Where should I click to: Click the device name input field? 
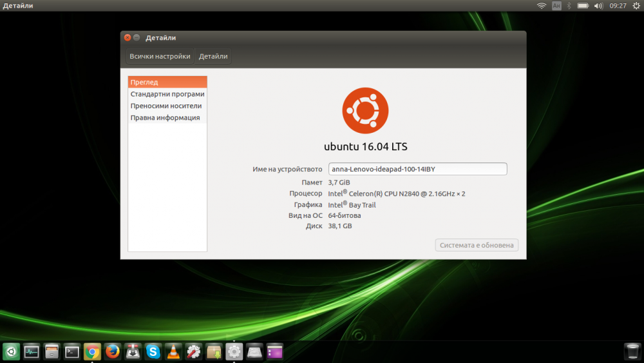coord(418,169)
